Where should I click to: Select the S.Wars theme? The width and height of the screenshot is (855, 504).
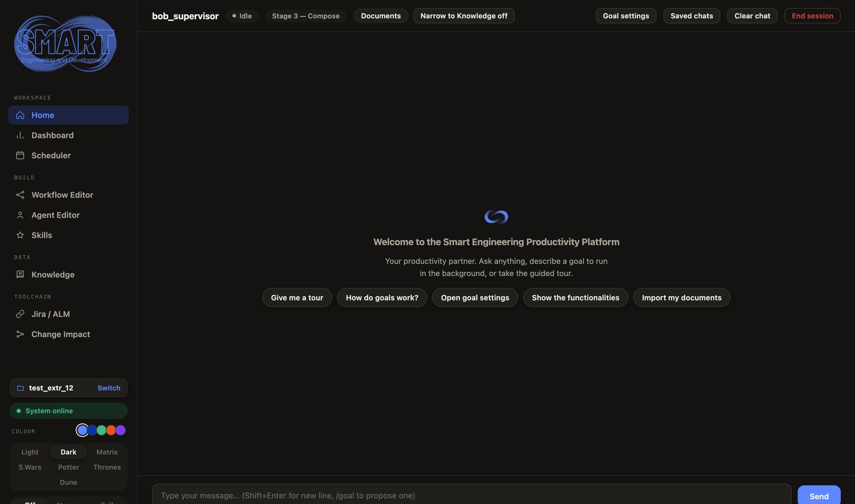point(30,467)
